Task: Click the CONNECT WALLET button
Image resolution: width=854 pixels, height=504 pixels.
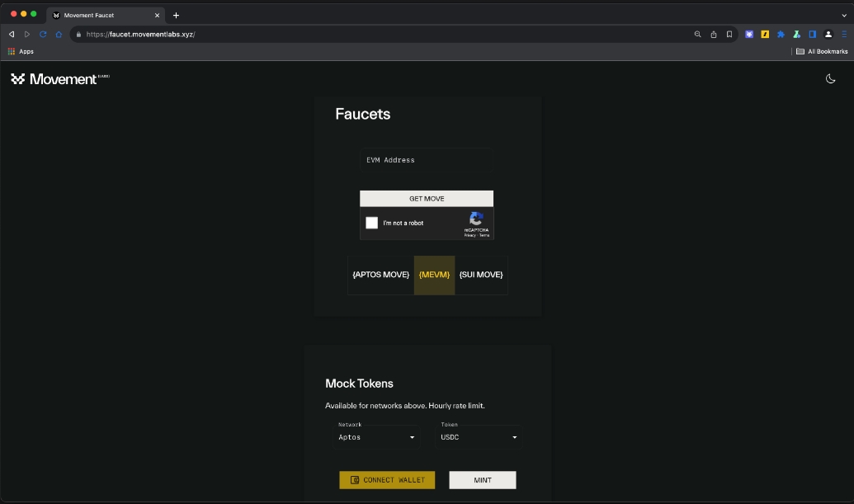Action: [387, 480]
